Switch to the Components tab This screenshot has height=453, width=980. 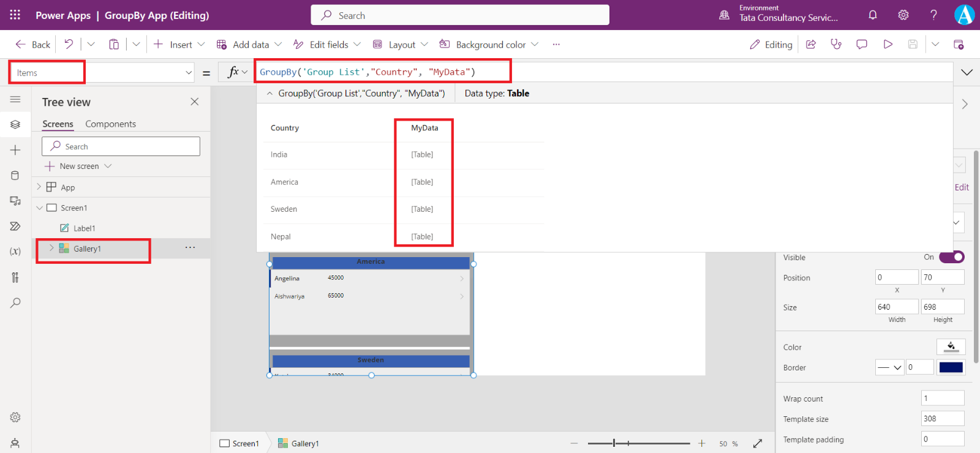tap(110, 124)
